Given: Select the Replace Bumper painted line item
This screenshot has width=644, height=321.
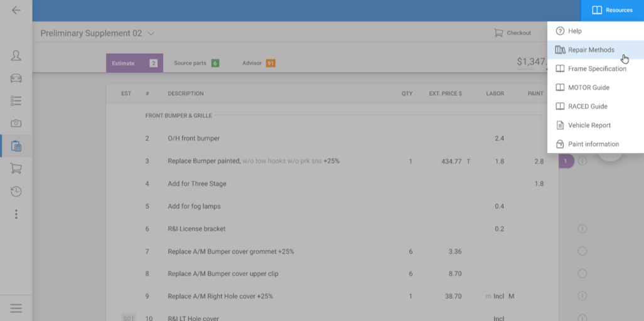Looking at the screenshot, I should pyautogui.click(x=253, y=161).
